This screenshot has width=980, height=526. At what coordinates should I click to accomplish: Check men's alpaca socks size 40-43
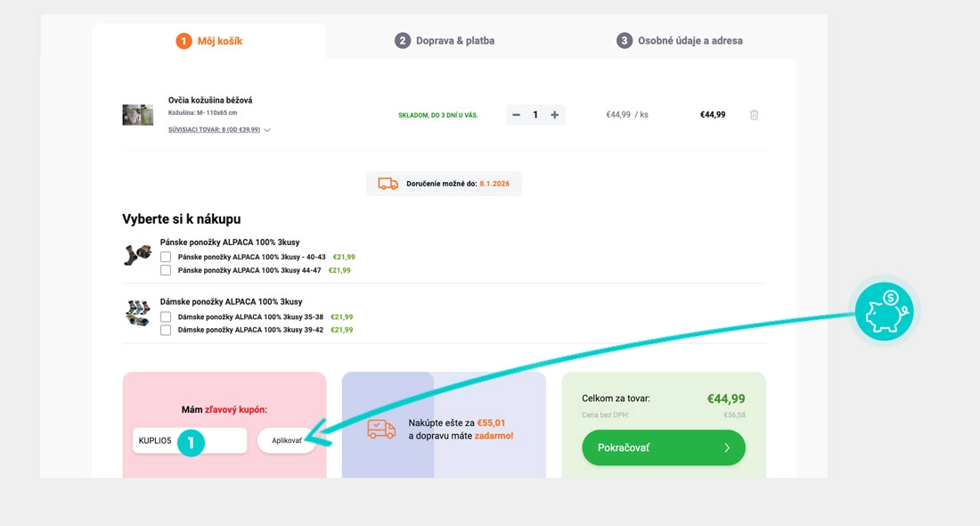[166, 257]
